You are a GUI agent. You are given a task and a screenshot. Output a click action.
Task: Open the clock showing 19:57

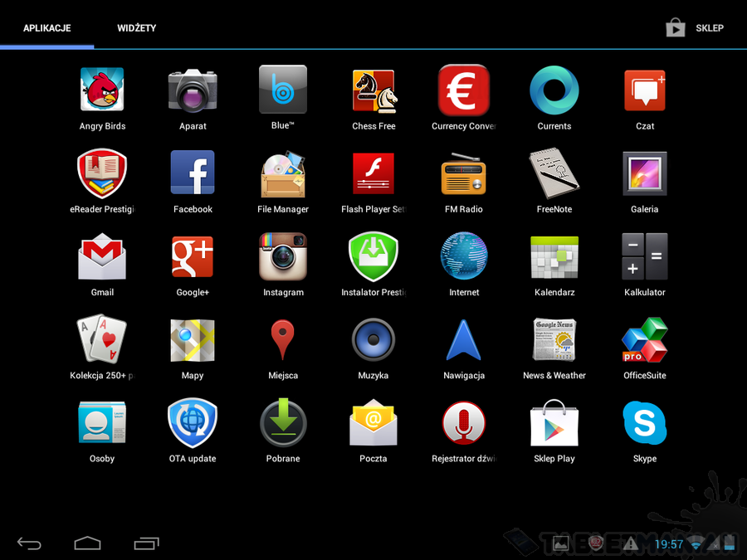669,544
